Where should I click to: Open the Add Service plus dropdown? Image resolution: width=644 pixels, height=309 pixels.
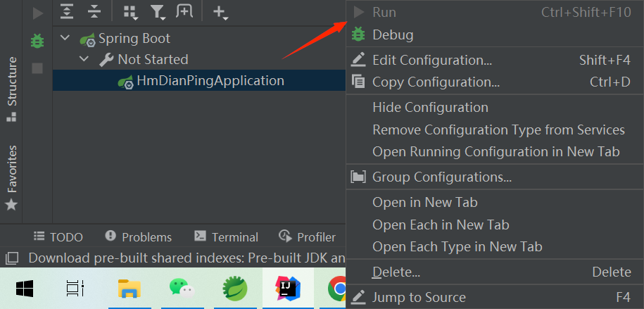point(220,13)
